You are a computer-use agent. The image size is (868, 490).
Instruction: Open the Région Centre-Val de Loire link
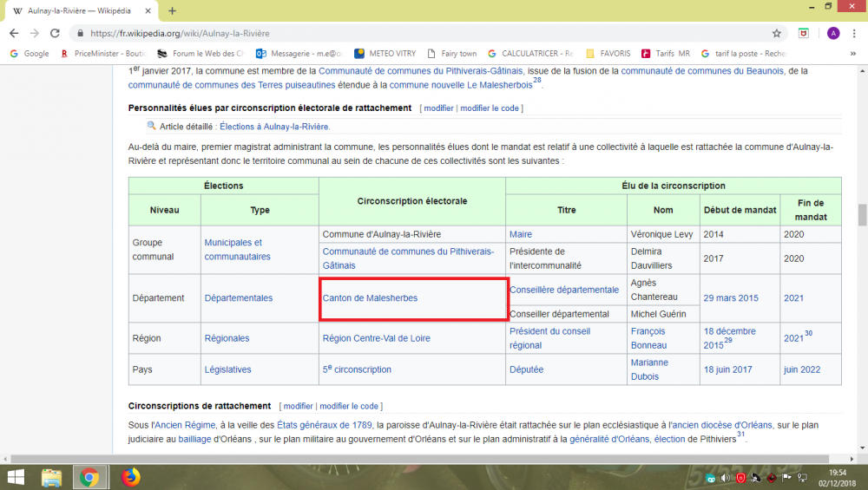[377, 338]
